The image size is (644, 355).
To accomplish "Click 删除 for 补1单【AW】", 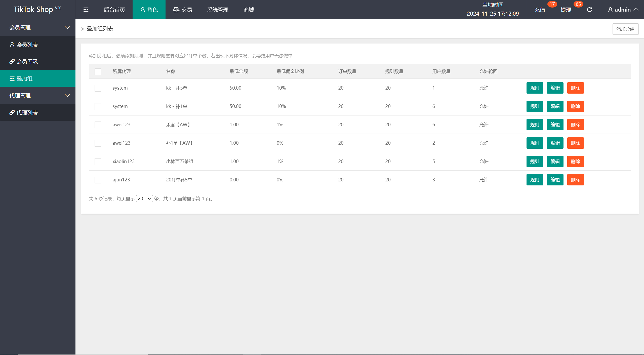I will pyautogui.click(x=575, y=143).
